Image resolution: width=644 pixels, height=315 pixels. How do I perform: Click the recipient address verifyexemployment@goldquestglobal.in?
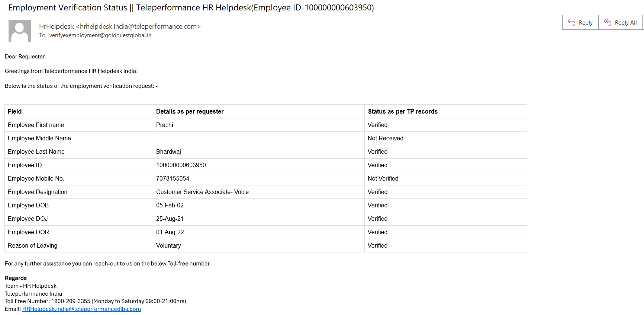(x=100, y=35)
